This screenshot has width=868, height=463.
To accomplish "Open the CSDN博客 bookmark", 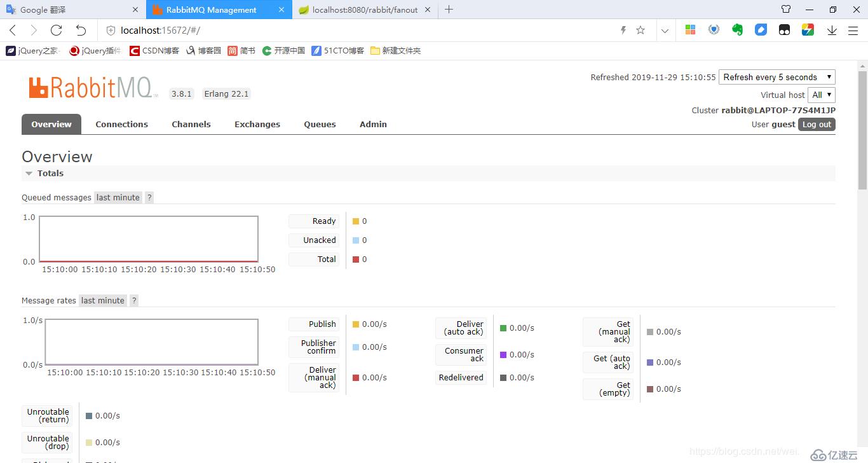I will (x=154, y=51).
